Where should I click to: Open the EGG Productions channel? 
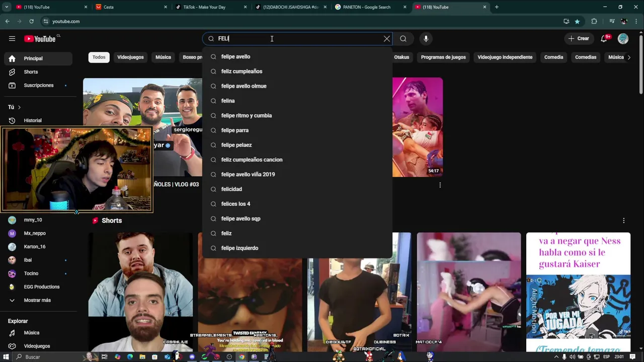coord(38,287)
